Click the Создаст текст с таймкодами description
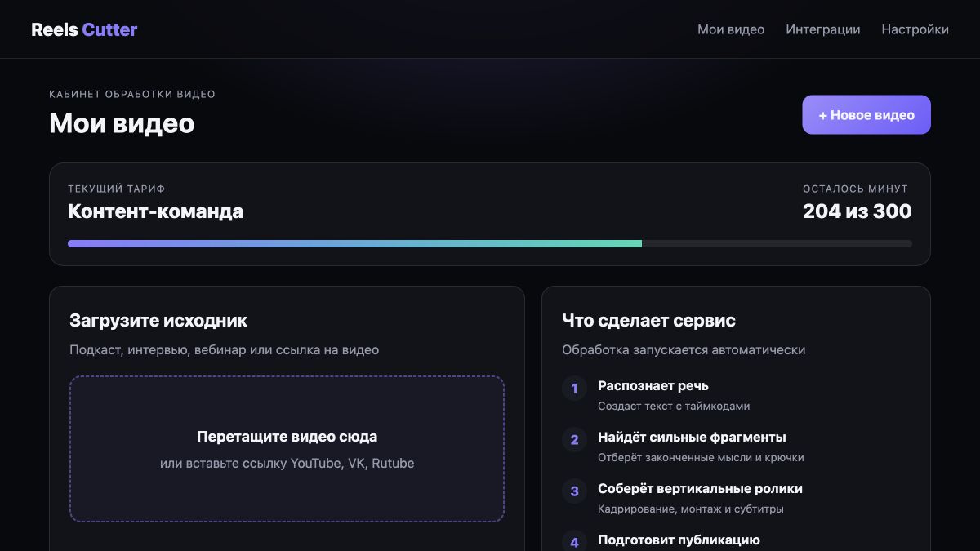The height and width of the screenshot is (551, 980). (674, 406)
